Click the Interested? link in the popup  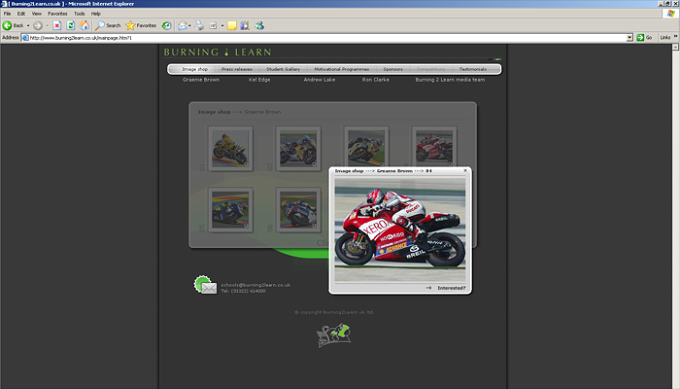pos(451,288)
